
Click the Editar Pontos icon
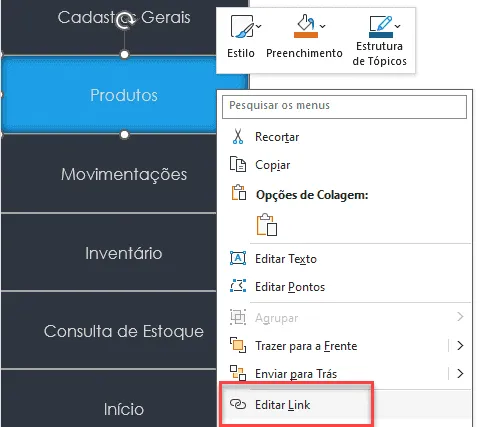click(238, 286)
